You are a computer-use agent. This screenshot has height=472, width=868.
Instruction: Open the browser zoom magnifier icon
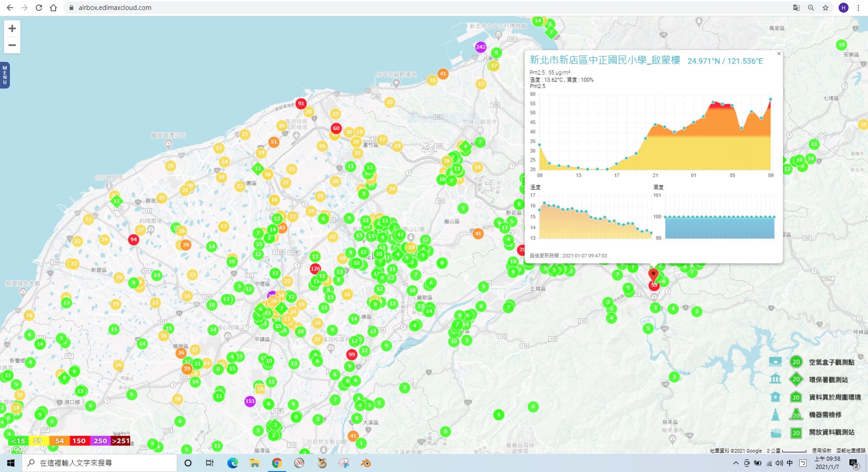(x=811, y=8)
